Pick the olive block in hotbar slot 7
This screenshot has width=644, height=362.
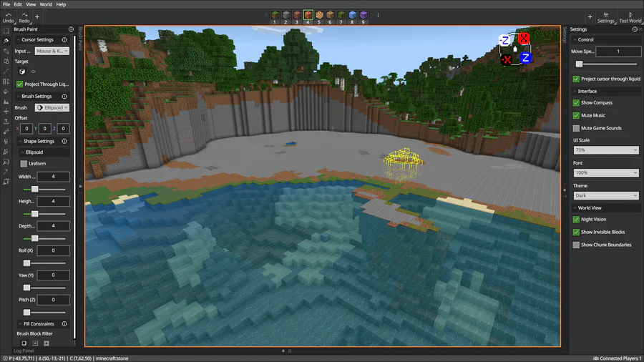(x=341, y=15)
